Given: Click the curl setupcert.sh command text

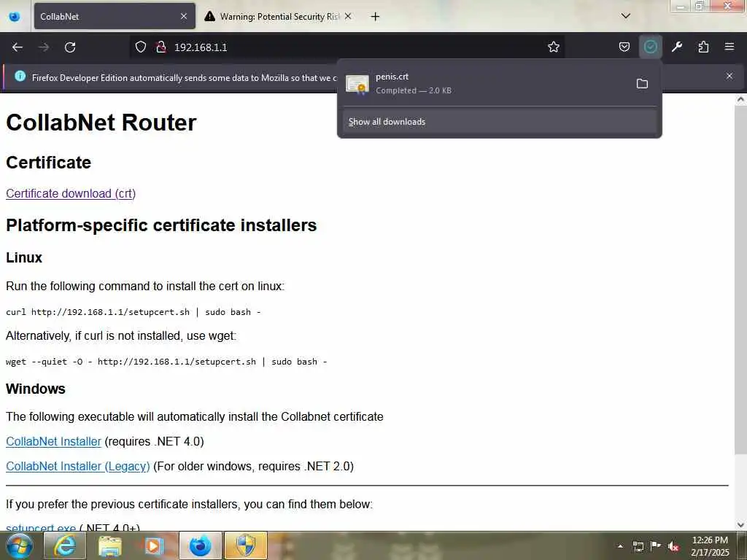Looking at the screenshot, I should coord(133,312).
